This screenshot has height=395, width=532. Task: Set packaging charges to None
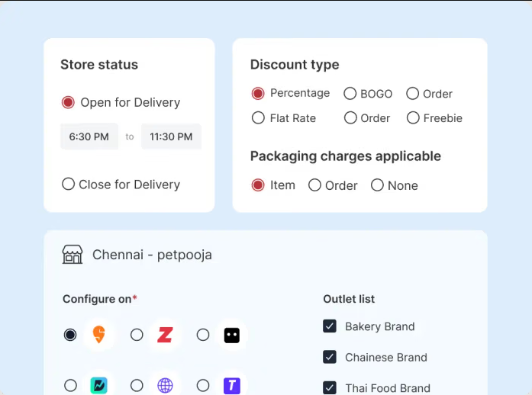point(377,185)
